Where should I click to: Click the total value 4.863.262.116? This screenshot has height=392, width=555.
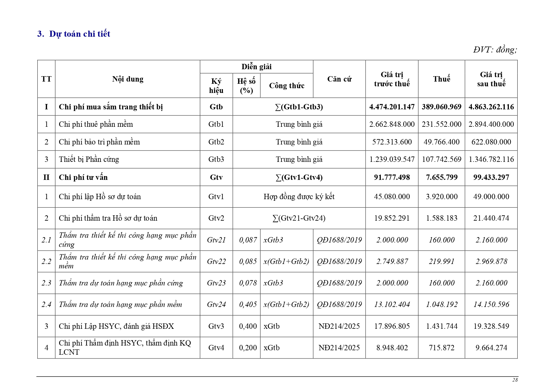click(x=491, y=107)
